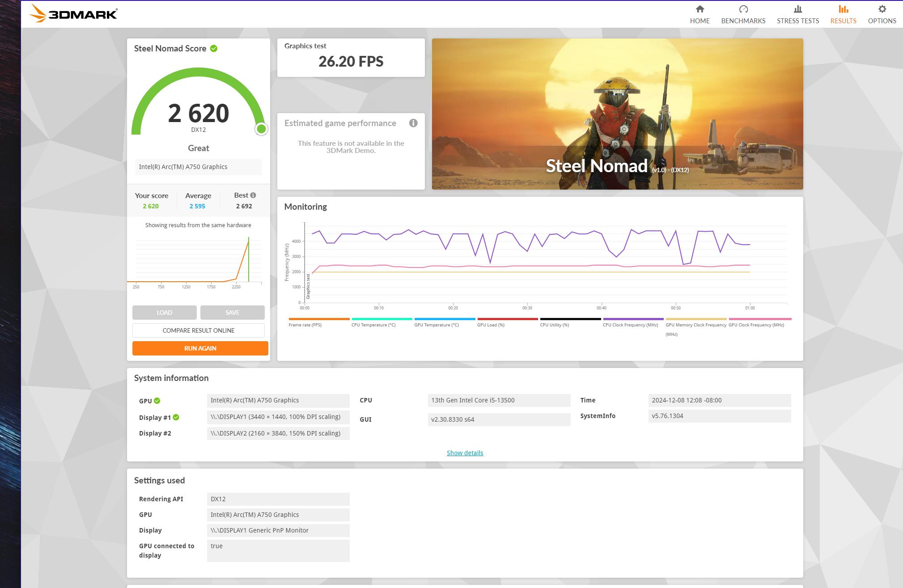Click the GPU value in System information
Image resolution: width=903 pixels, height=588 pixels.
click(x=278, y=401)
